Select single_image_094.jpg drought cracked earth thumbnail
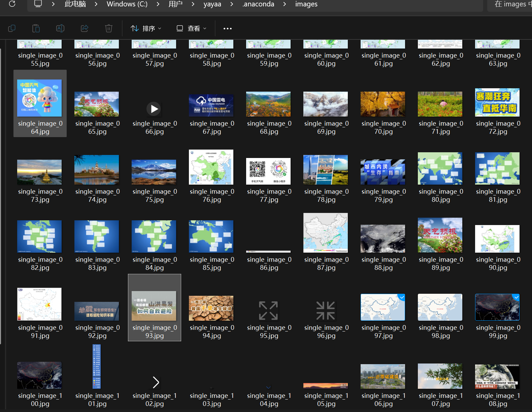 pyautogui.click(x=211, y=308)
